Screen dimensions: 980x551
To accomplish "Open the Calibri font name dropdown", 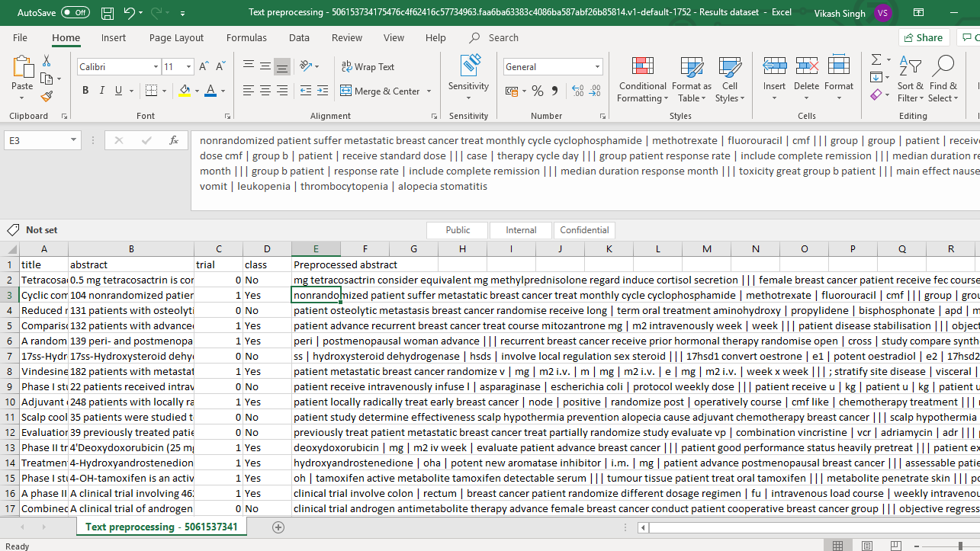I will click(155, 67).
